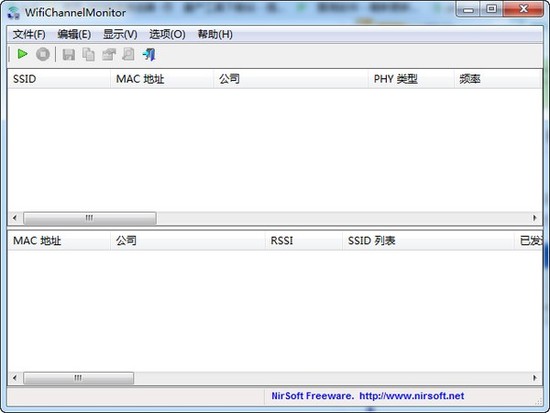
Task: Click the copy selected items icon
Action: tap(88, 55)
